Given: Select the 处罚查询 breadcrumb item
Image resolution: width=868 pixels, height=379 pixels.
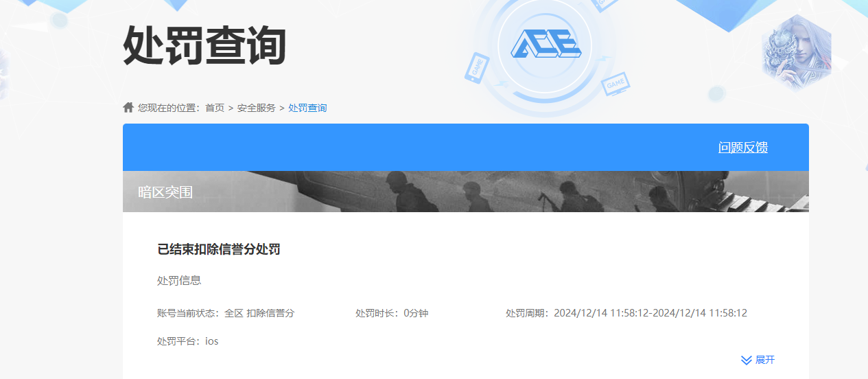Looking at the screenshot, I should pyautogui.click(x=307, y=108).
